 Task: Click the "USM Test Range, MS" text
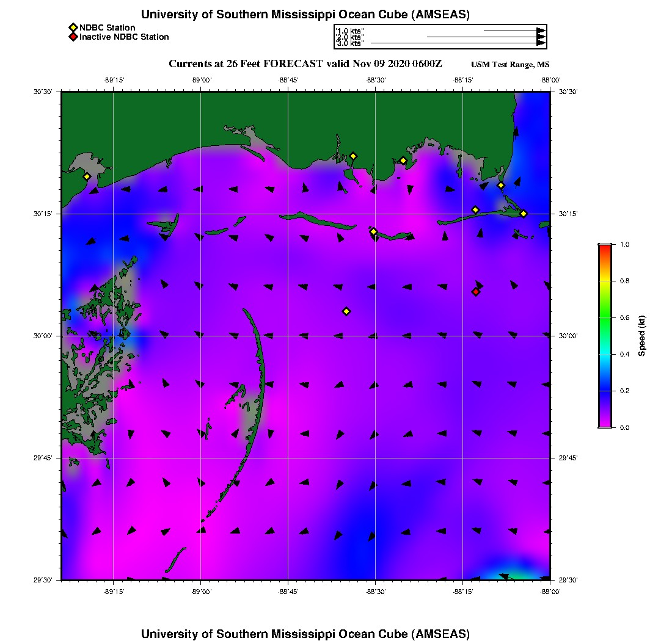(x=510, y=65)
